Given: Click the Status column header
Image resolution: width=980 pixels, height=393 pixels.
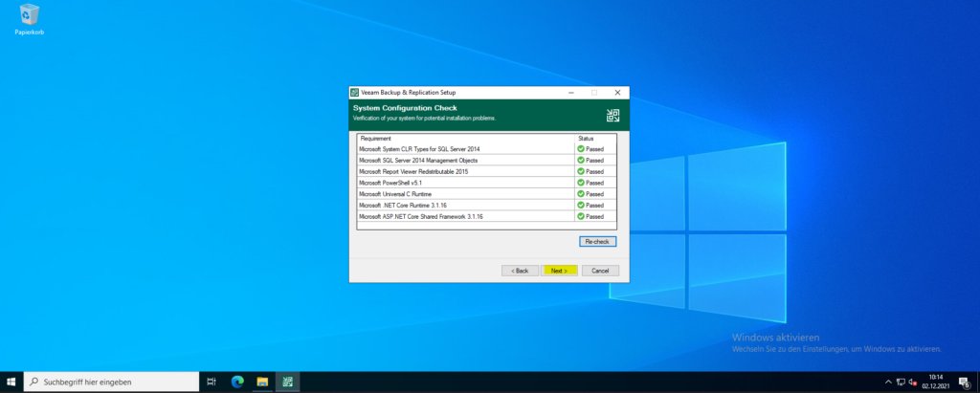Looking at the screenshot, I should [594, 139].
